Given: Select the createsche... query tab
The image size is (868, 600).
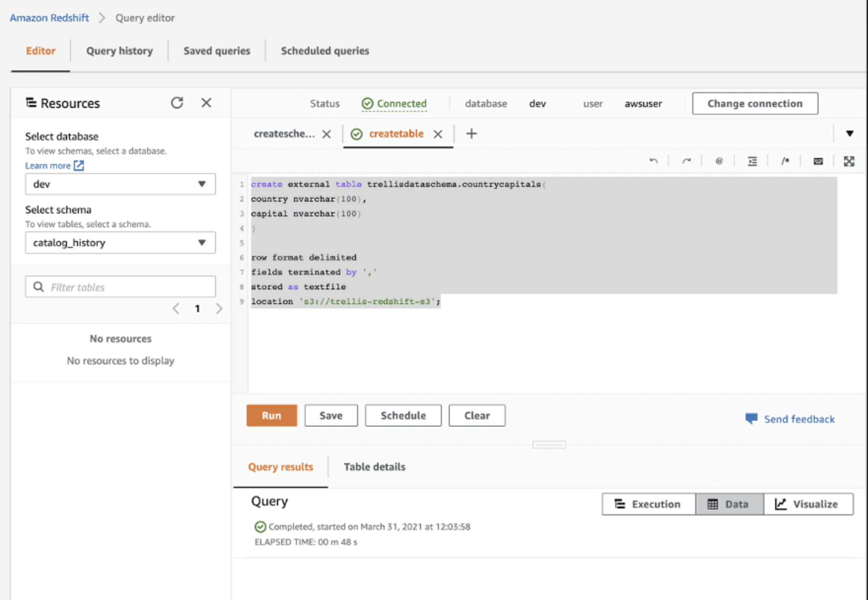Looking at the screenshot, I should tap(284, 134).
